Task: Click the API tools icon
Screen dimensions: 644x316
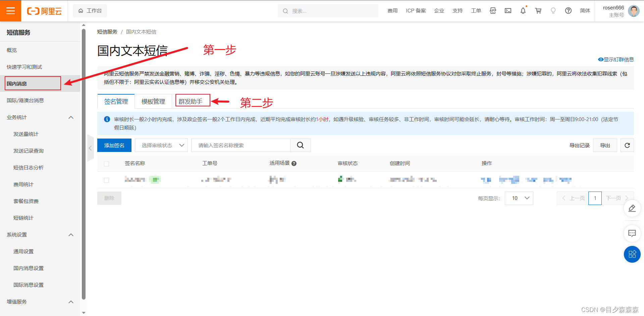Action: pyautogui.click(x=493, y=11)
